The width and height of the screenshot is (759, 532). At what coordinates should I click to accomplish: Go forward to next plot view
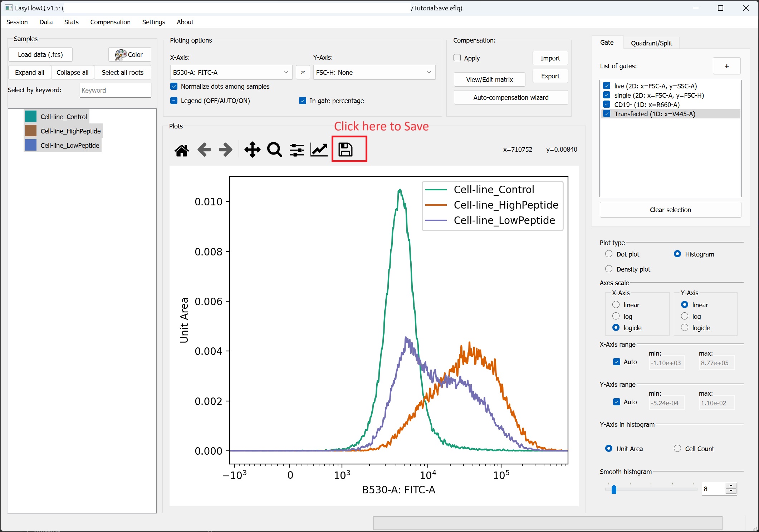pyautogui.click(x=226, y=150)
